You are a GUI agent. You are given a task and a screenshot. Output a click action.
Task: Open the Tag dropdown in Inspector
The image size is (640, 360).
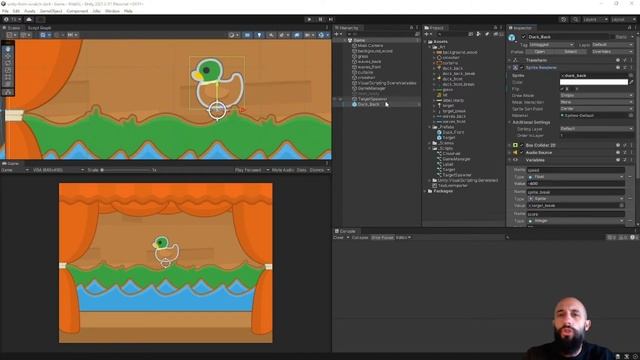(552, 44)
